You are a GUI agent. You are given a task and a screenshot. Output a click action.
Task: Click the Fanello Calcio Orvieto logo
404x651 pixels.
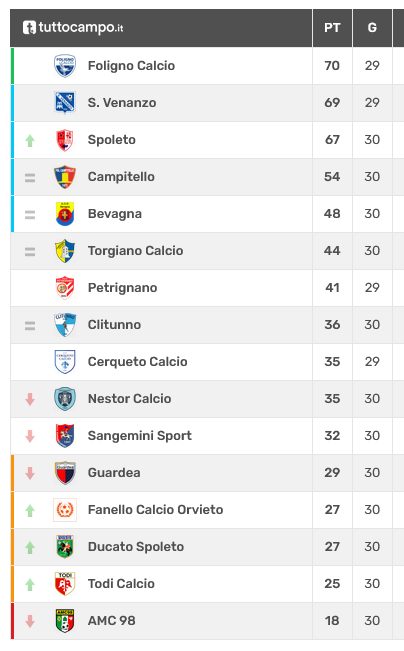click(x=65, y=509)
